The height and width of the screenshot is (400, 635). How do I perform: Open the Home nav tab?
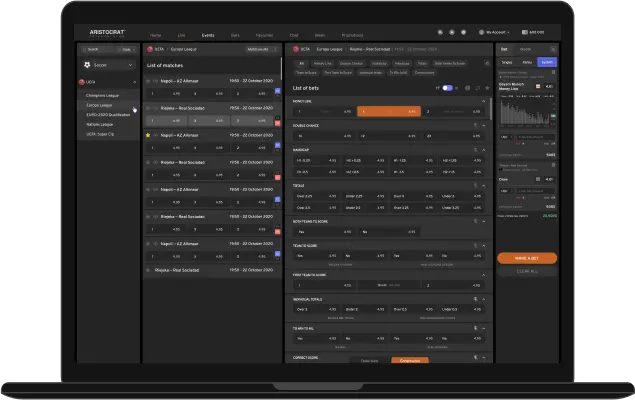pos(156,35)
